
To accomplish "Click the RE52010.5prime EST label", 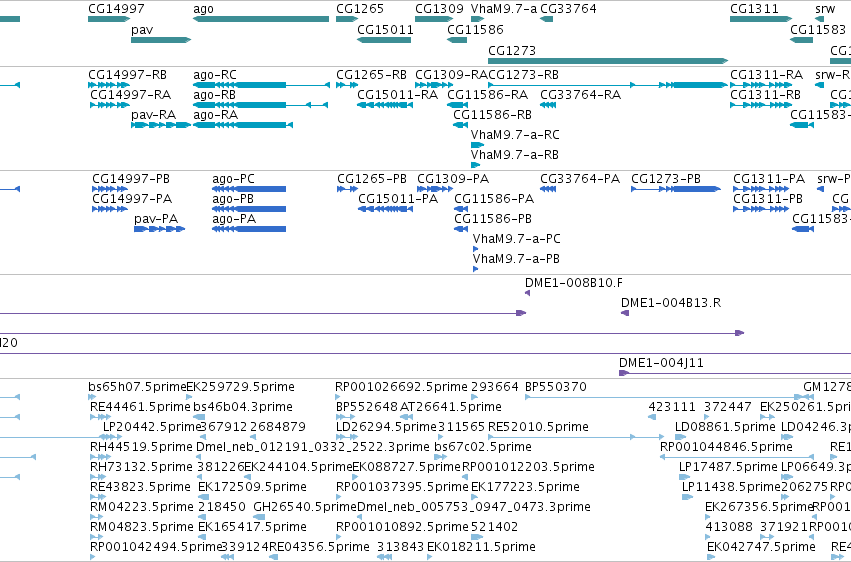I will [x=538, y=427].
